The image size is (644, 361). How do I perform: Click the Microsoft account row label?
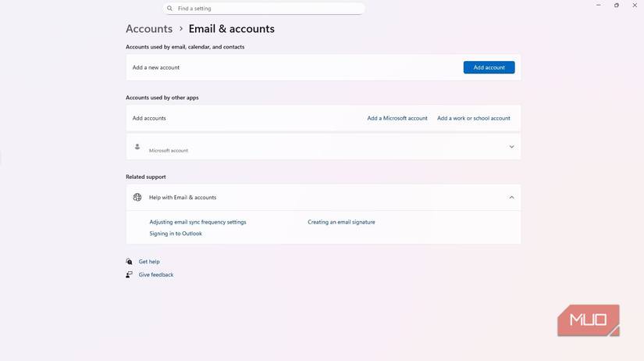pos(169,150)
